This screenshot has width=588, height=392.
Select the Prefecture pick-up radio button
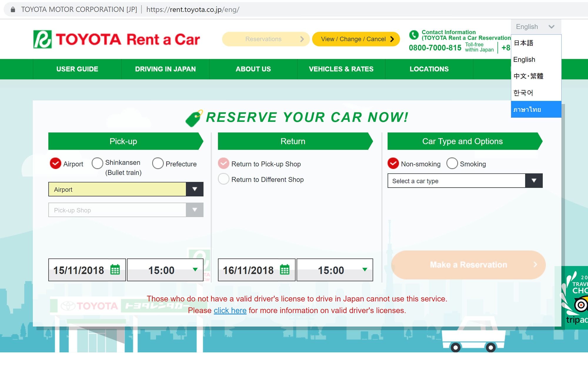click(158, 163)
